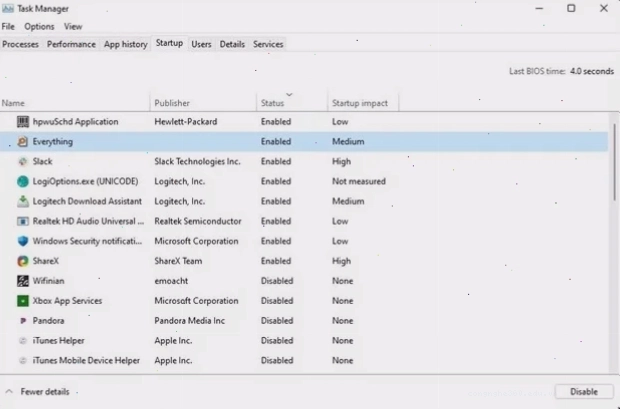The image size is (620, 410).
Task: Select the Slack row name
Action: point(43,161)
